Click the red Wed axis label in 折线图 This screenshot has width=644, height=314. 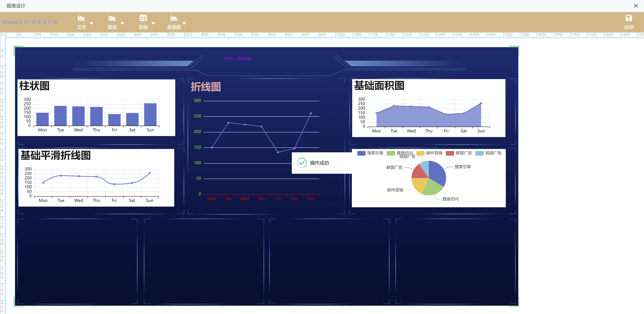tap(245, 199)
